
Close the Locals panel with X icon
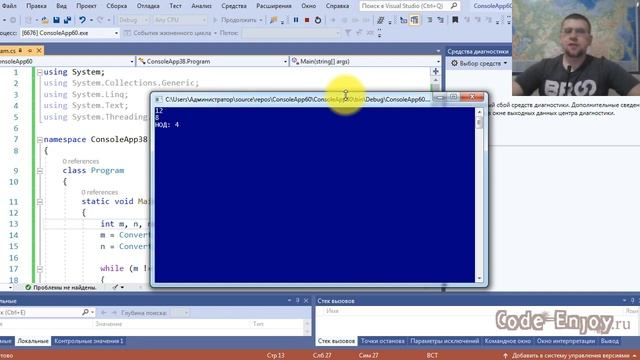tap(306, 300)
